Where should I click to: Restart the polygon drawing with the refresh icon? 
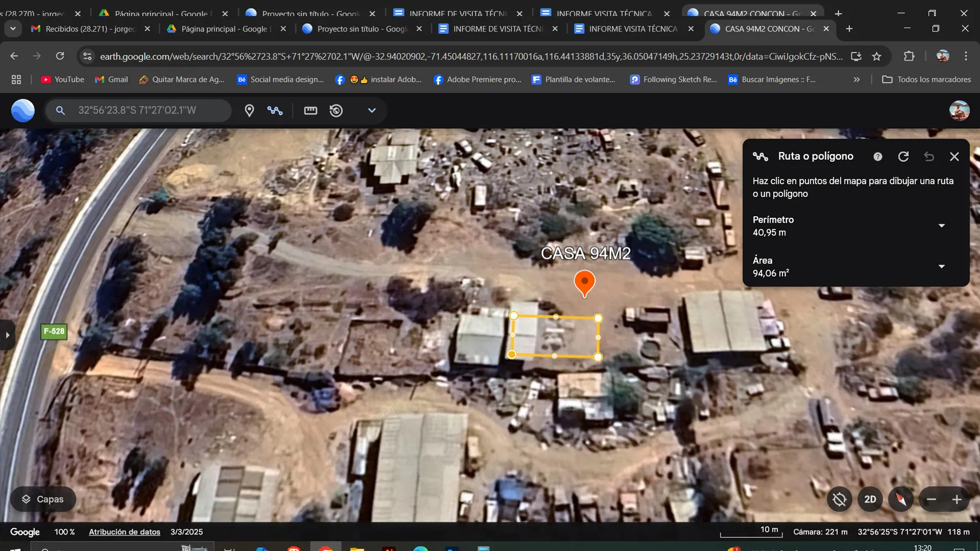903,157
